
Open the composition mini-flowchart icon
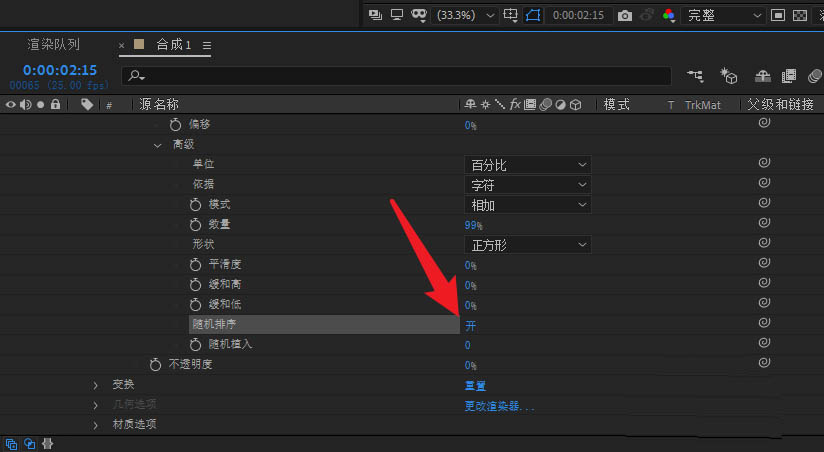(x=695, y=76)
